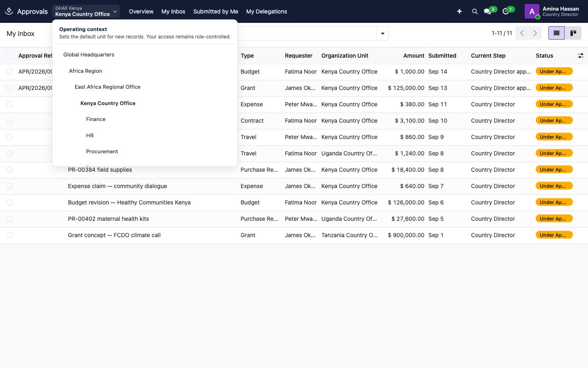Select the Expense claim — community dialogue checkbox
Viewport: 588px width, 368px height.
tap(9, 186)
